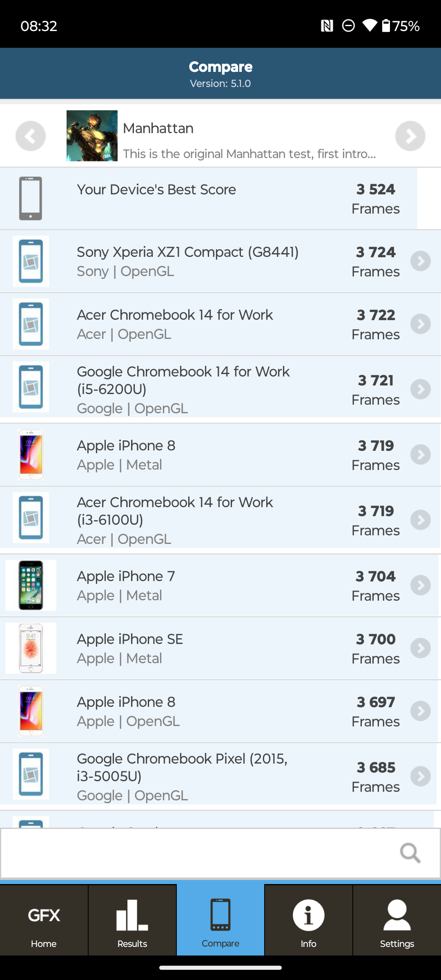Tap the Compare tab phone icon

pos(220,915)
